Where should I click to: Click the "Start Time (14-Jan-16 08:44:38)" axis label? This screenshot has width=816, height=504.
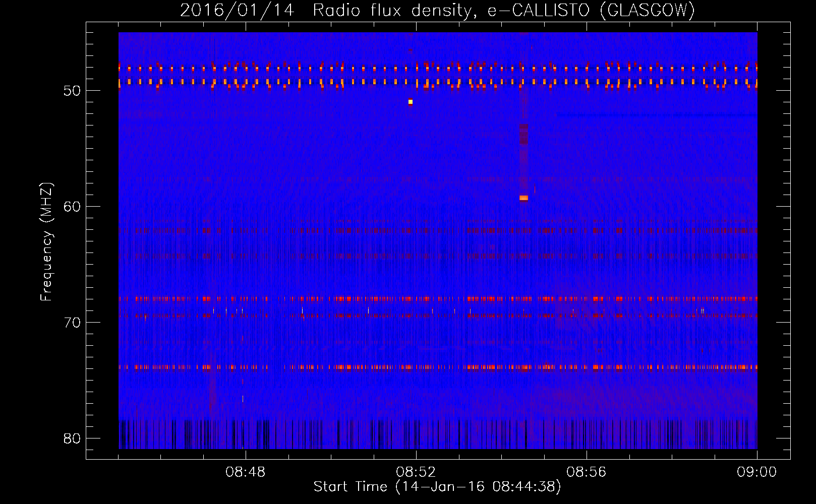point(437,487)
